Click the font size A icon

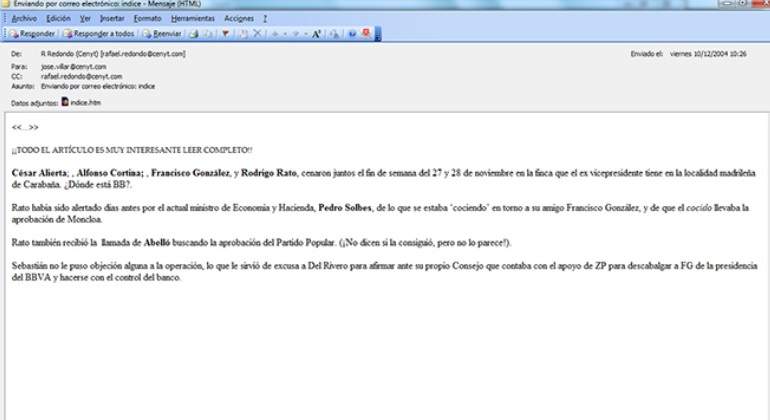(x=317, y=34)
